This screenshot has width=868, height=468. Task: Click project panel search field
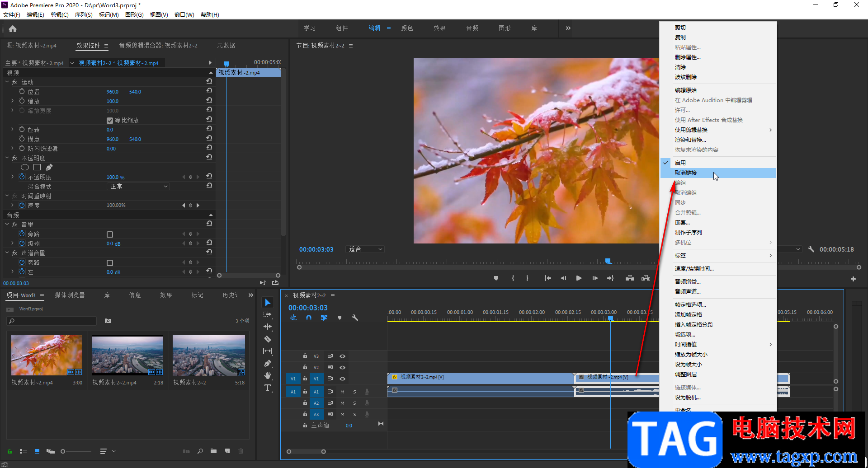coord(52,321)
